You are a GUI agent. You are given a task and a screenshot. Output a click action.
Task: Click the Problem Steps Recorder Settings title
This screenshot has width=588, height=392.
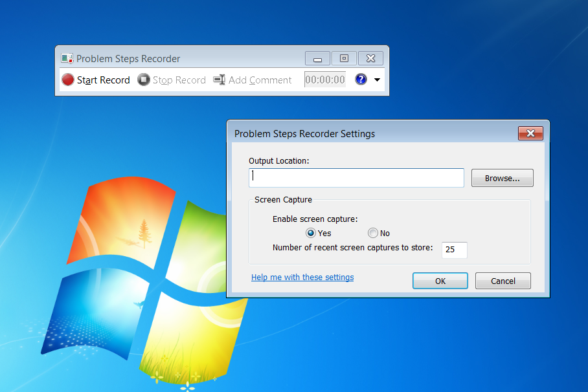point(304,134)
